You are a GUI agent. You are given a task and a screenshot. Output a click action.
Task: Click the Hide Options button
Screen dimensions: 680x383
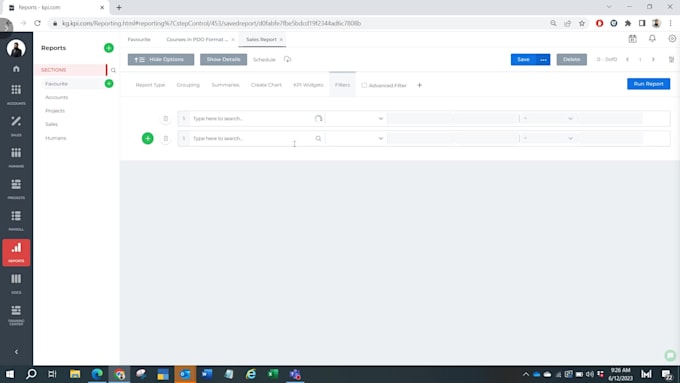coord(161,59)
